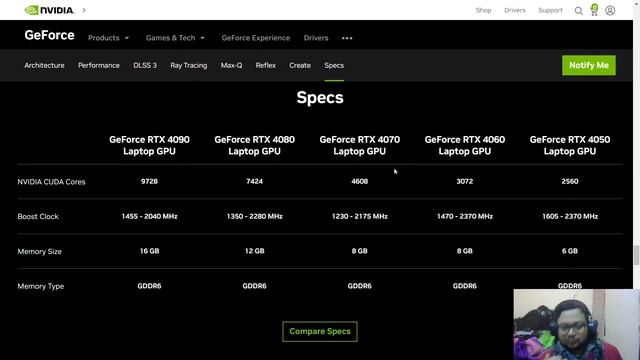Click the 4608 CUDA cores value
Viewport: 640px width, 360px height.
pyautogui.click(x=360, y=181)
